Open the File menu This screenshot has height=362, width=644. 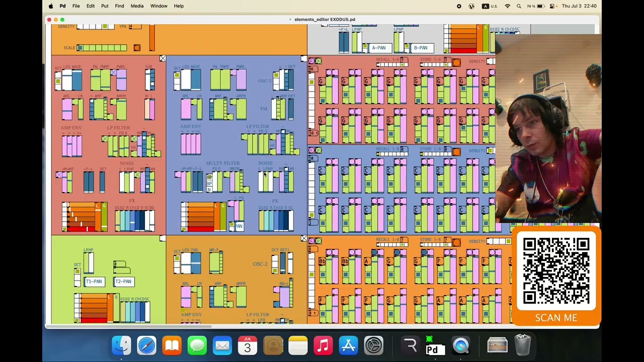pyautogui.click(x=76, y=6)
